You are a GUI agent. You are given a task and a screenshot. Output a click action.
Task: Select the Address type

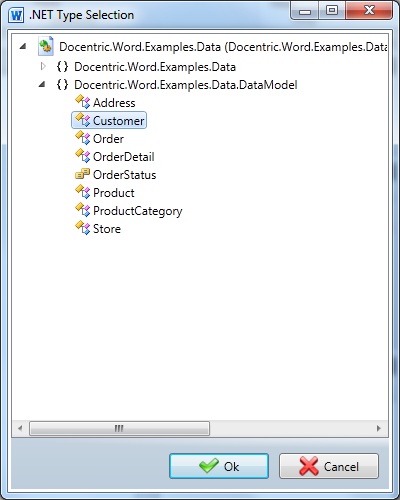click(x=114, y=103)
